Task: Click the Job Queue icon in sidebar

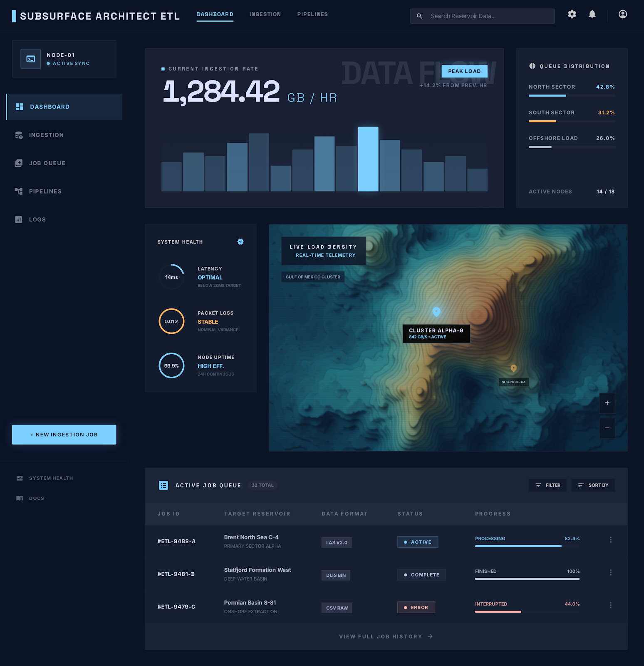Action: (x=19, y=163)
